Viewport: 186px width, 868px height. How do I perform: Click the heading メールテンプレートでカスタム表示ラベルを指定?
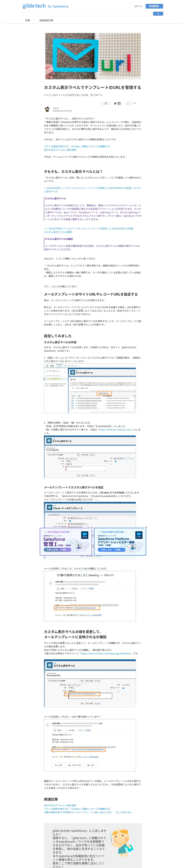[x=74, y=487]
